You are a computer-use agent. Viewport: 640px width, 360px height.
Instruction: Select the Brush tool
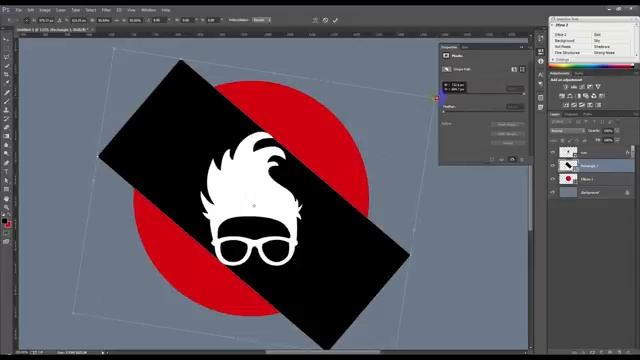[6, 101]
